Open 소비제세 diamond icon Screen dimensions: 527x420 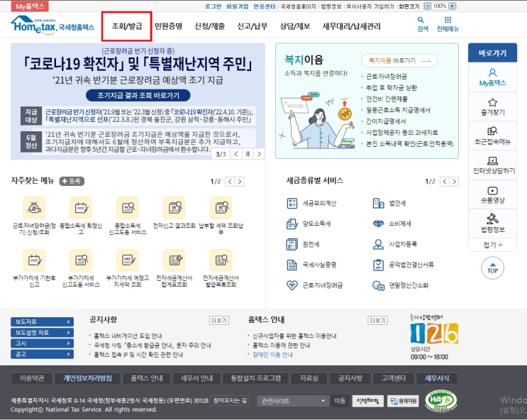tap(379, 223)
